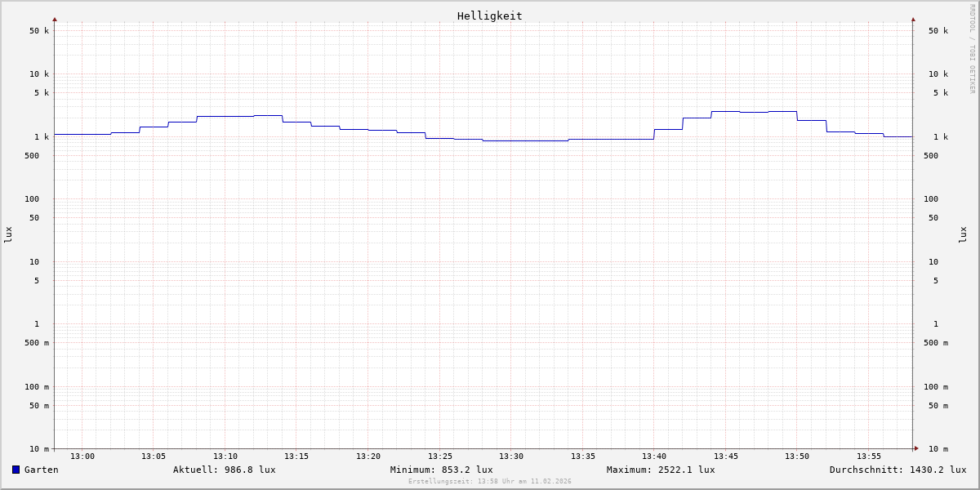Screen dimensions: 980x490
Task: Click the 13:15 time axis label
Action: click(296, 457)
